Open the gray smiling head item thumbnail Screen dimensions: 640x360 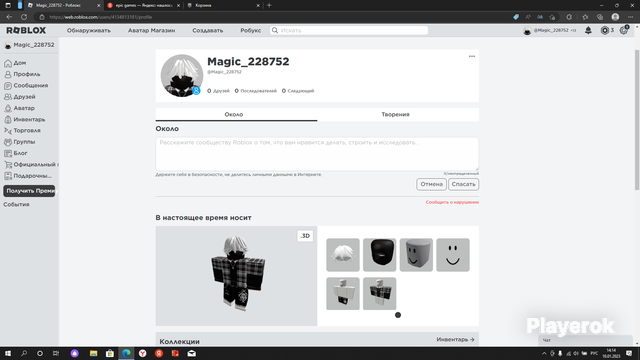[x=416, y=255]
